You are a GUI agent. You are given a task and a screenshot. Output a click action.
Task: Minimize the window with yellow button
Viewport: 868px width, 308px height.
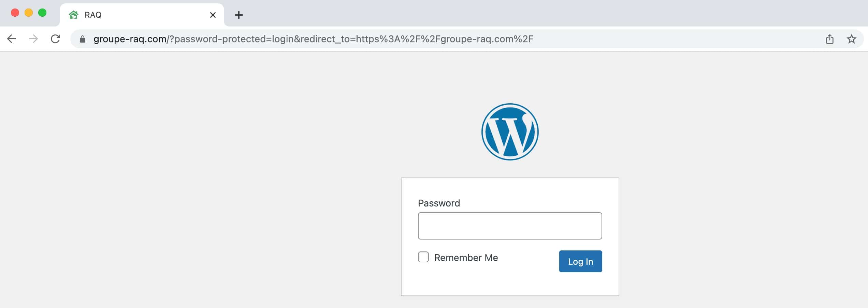click(x=29, y=13)
